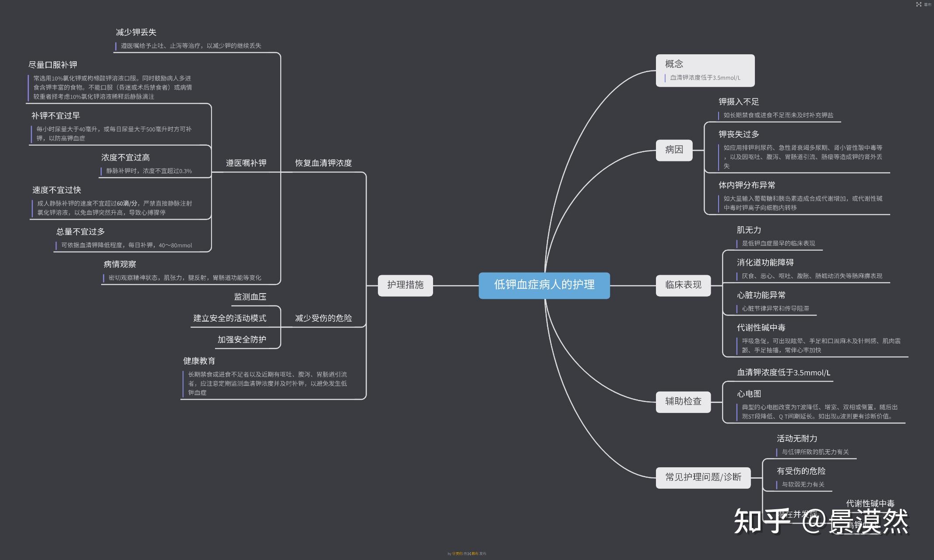Click the 总量不宜过多 topic

click(x=81, y=232)
